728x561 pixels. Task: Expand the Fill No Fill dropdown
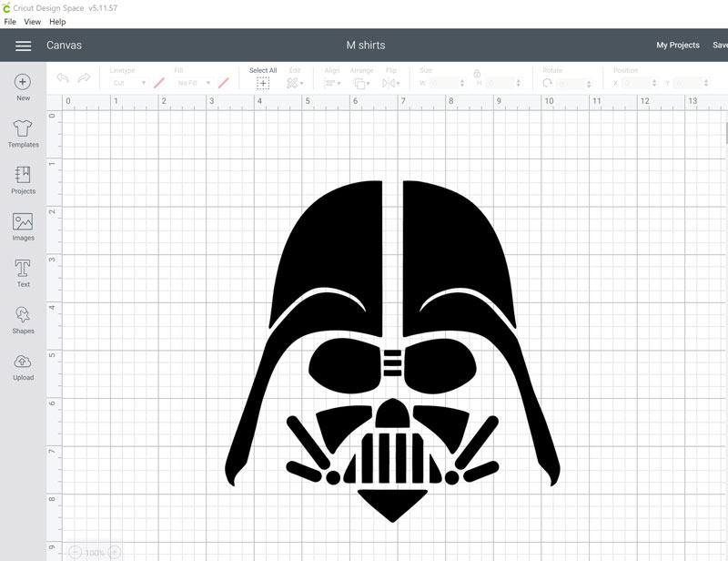194,83
